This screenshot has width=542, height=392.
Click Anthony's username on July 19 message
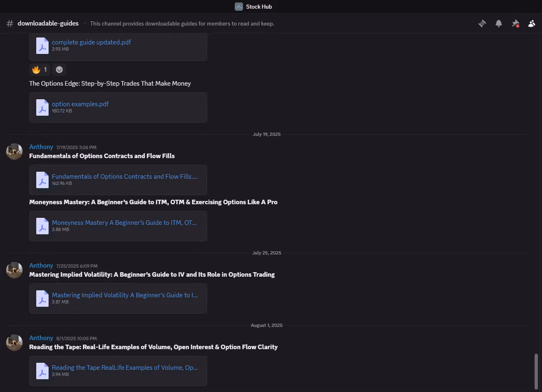[41, 147]
